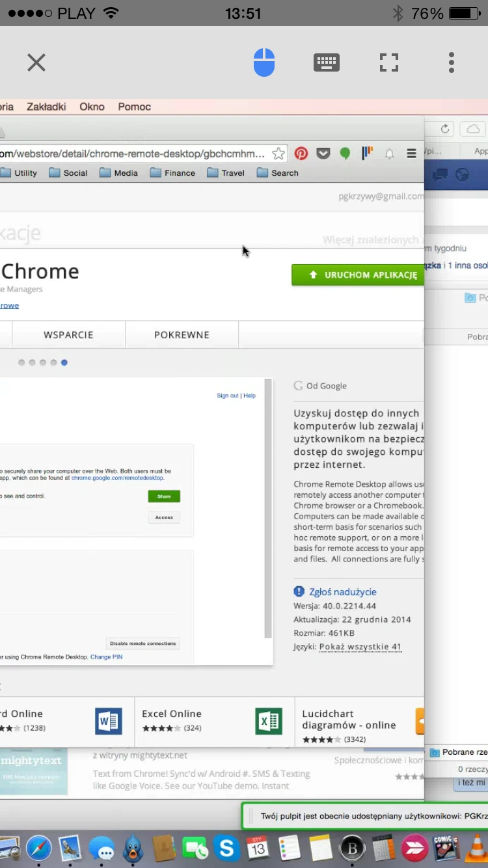Select the first carousel dot
Screen dimensions: 488x868
pyautogui.click(x=21, y=362)
